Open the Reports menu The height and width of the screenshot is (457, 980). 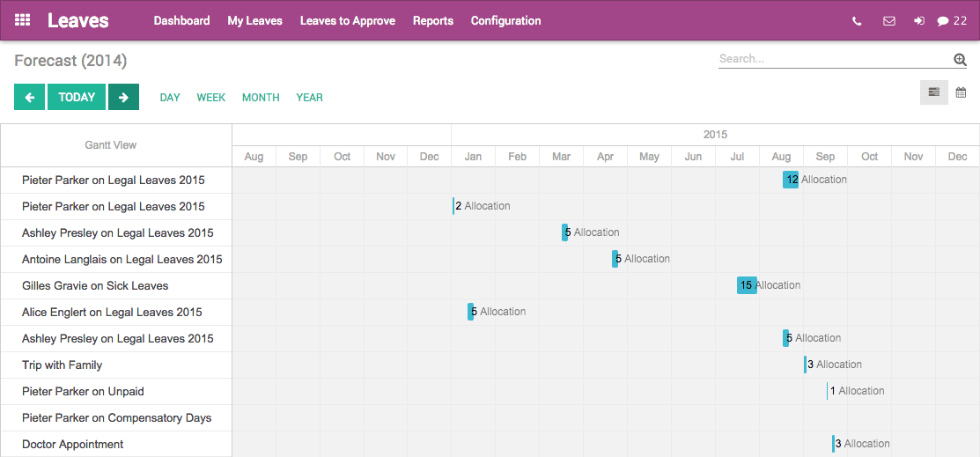[x=432, y=20]
